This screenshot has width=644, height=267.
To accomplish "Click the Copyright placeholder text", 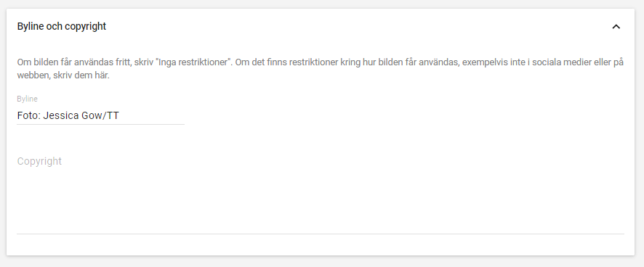I will point(39,161).
